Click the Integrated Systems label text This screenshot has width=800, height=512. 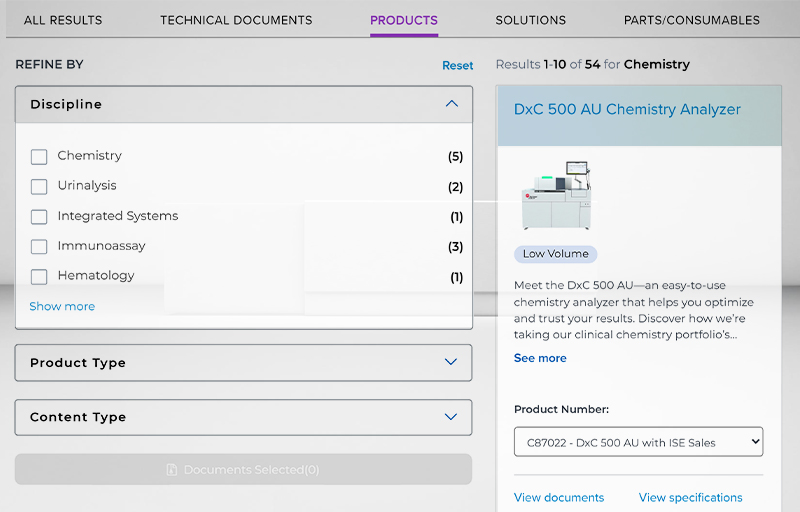tap(118, 216)
